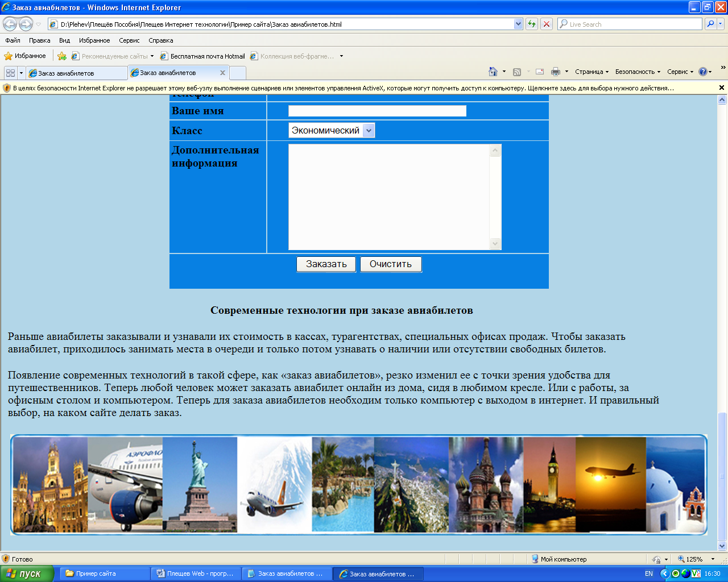The height and width of the screenshot is (582, 728).
Task: Click the travel landmarks banner image
Action: [359, 485]
